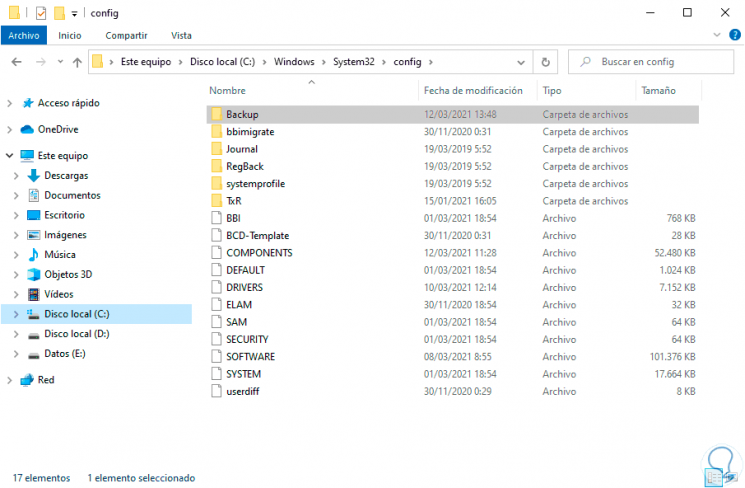The width and height of the screenshot is (745, 488).
Task: Click the properties checkmark icon in title bar
Action: [x=41, y=13]
